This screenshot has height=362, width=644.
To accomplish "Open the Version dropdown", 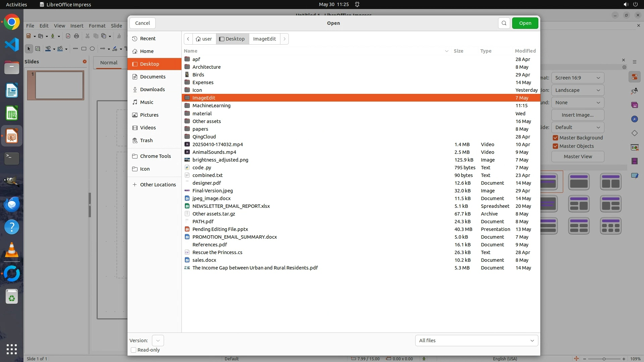I will (x=158, y=341).
